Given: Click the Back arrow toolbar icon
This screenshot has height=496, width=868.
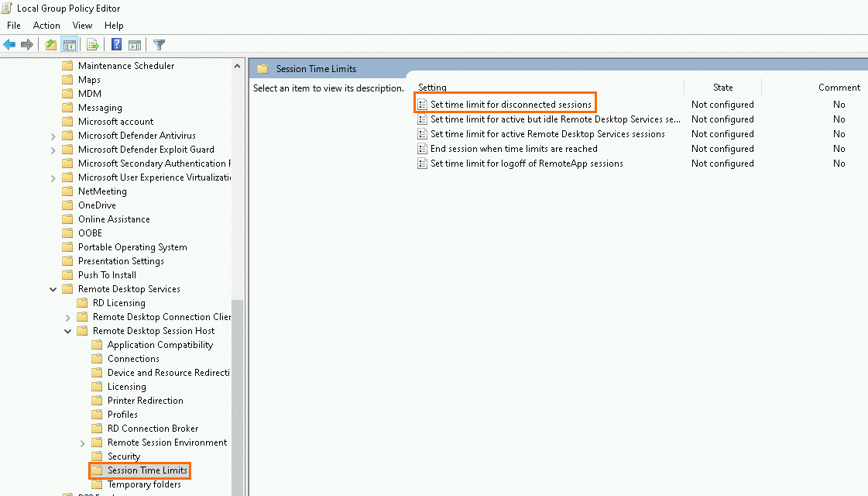Looking at the screenshot, I should coord(9,44).
